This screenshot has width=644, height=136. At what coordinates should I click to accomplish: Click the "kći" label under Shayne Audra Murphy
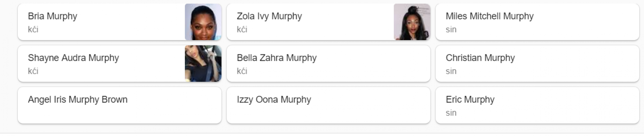[33, 71]
